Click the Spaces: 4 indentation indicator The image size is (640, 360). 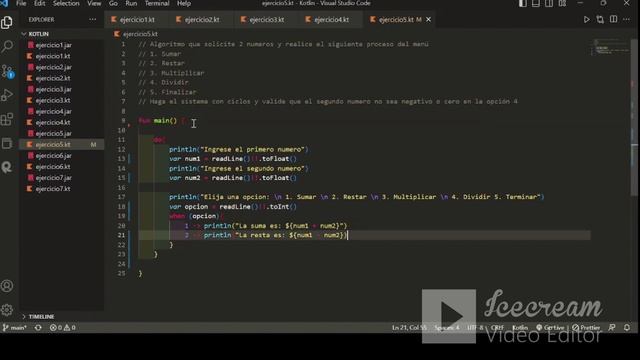[x=447, y=327]
